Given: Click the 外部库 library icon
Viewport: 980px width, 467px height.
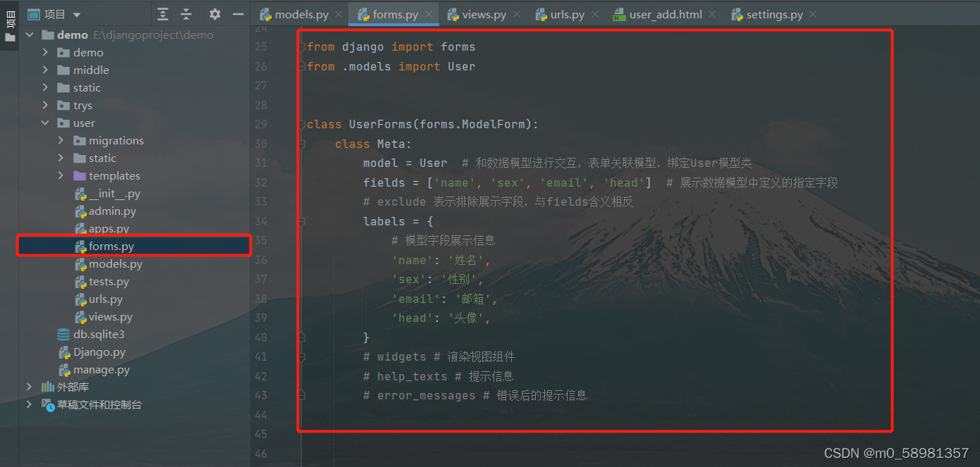Looking at the screenshot, I should click(x=47, y=387).
